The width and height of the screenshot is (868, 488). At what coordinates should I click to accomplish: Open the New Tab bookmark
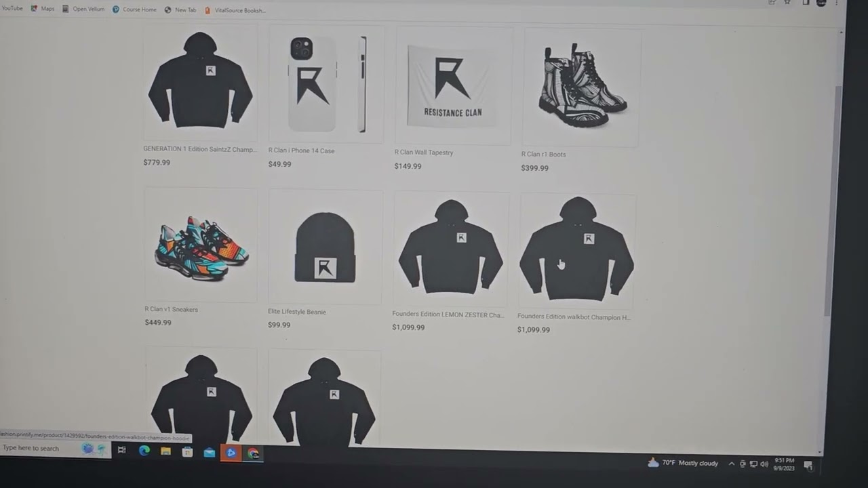click(180, 9)
